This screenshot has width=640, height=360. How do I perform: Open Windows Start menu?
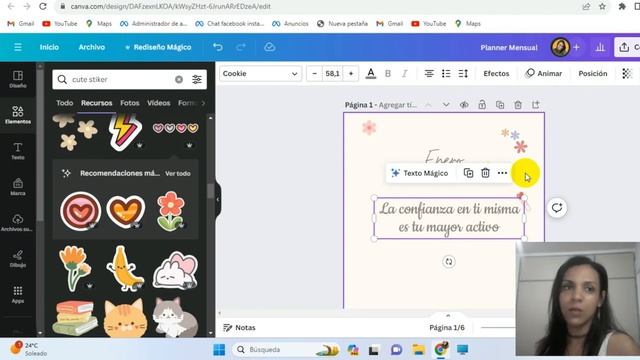click(219, 350)
